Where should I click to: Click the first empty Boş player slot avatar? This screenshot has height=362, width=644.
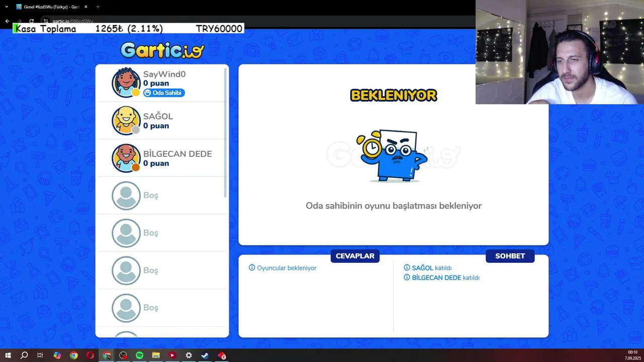[126, 196]
